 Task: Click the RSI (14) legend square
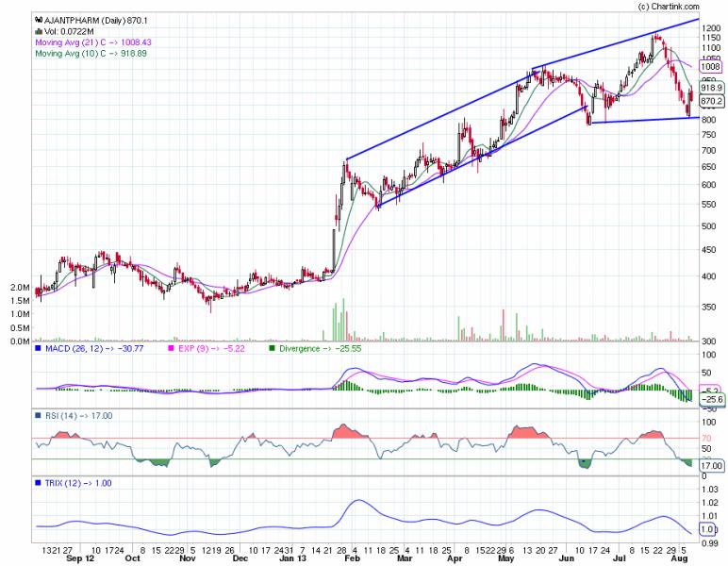[x=39, y=416]
